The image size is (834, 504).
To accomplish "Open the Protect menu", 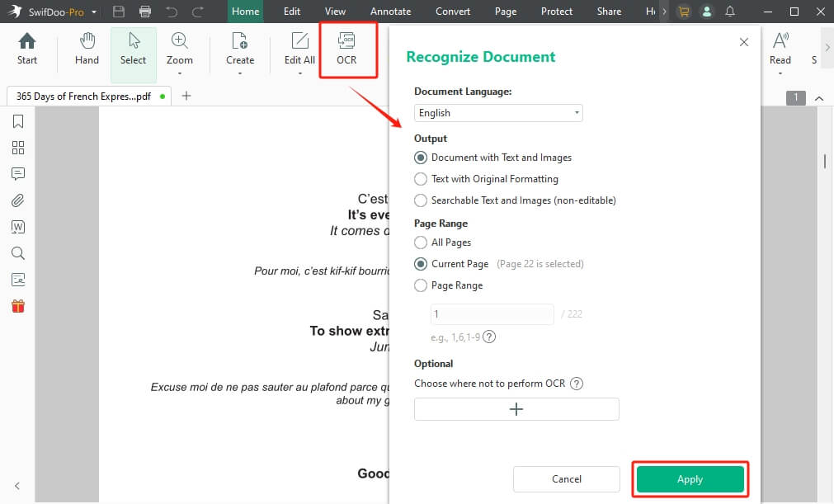I will coord(556,11).
